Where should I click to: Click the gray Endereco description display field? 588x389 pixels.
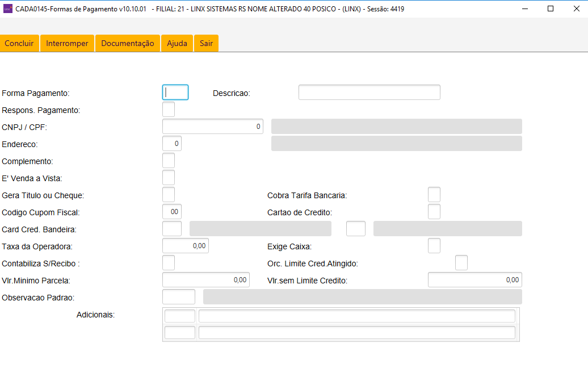click(396, 143)
